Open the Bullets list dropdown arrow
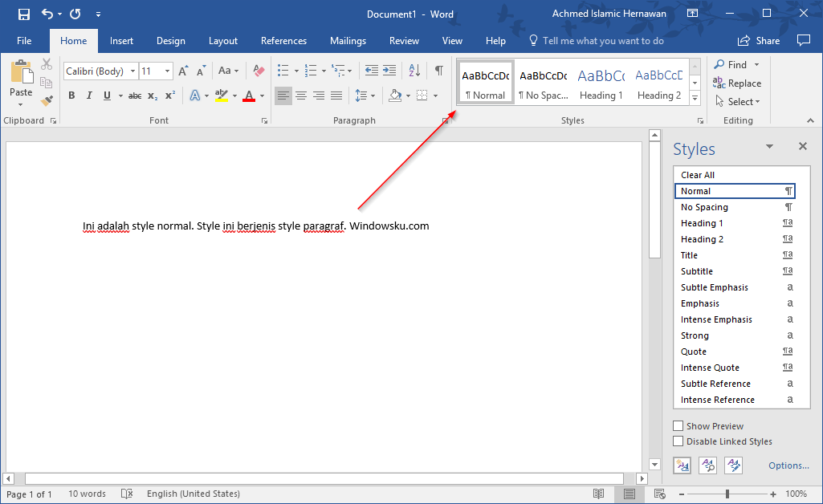The width and height of the screenshot is (823, 504). (x=296, y=71)
